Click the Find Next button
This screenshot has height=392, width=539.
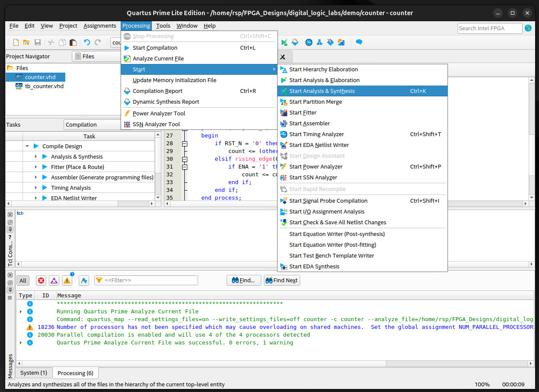[x=282, y=280]
